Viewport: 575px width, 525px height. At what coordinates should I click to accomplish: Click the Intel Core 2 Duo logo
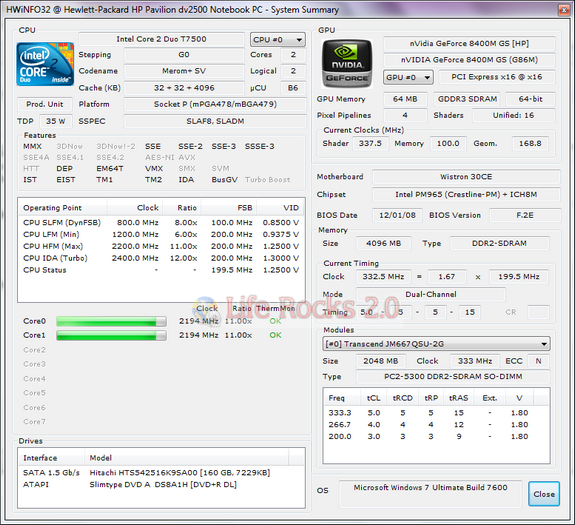pos(45,64)
